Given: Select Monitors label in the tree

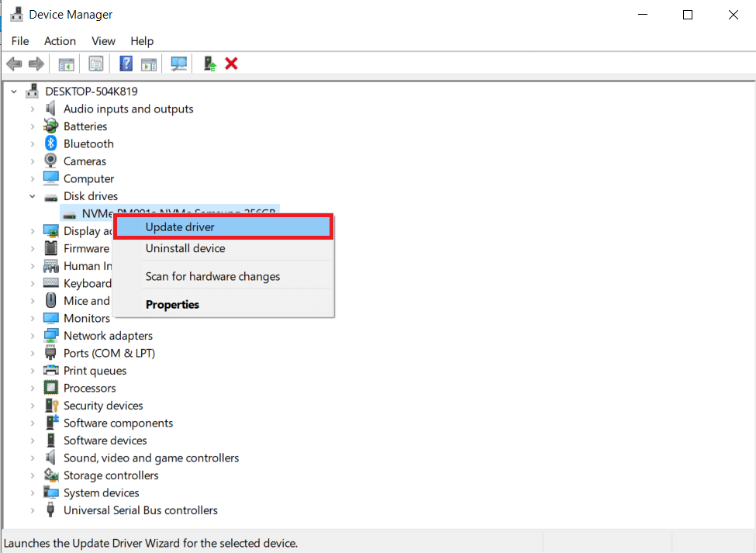Looking at the screenshot, I should (x=87, y=318).
